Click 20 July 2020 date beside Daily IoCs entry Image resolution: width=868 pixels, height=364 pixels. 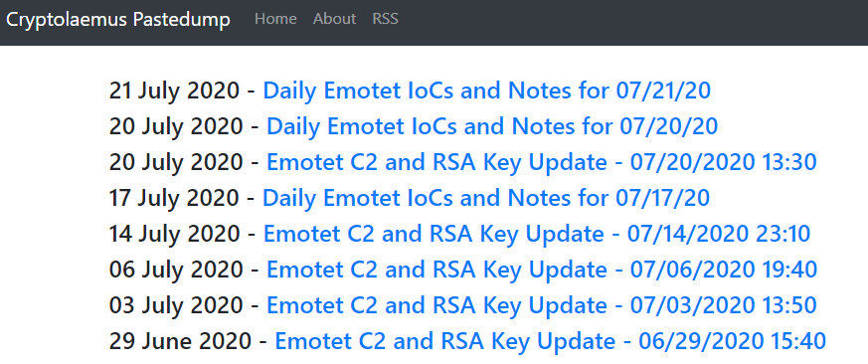[176, 126]
